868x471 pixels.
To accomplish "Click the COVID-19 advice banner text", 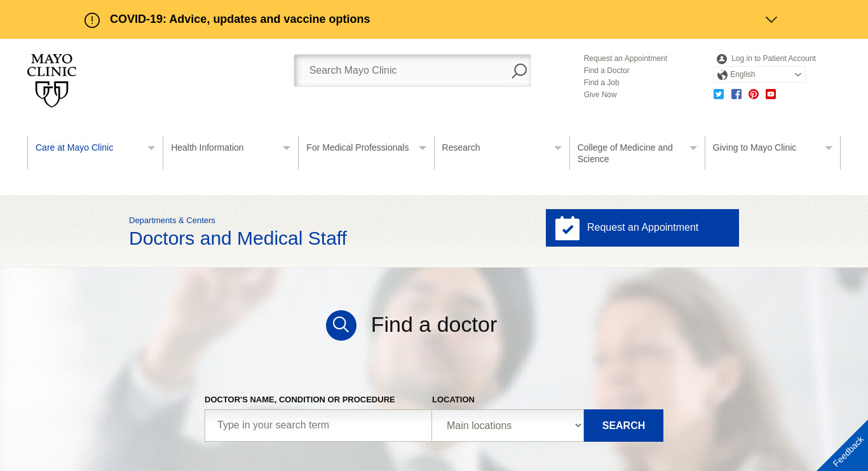I will 240,19.
